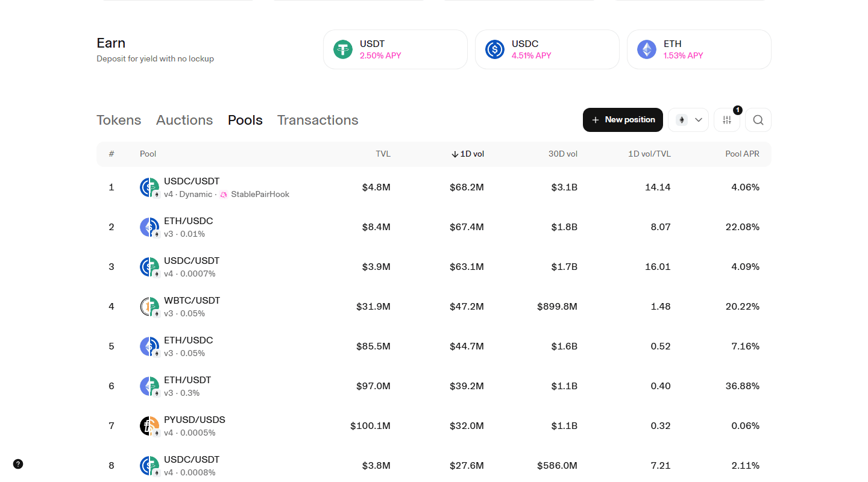The image size is (868, 482).
Task: Open the USDT 2.50% APY earn card
Action: tap(395, 49)
